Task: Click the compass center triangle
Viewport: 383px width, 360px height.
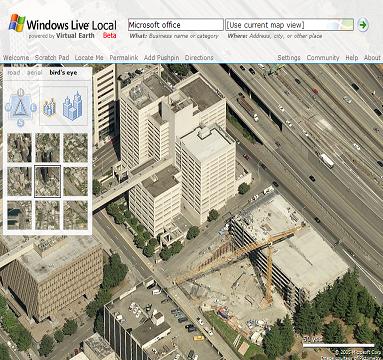Action: pyautogui.click(x=21, y=107)
